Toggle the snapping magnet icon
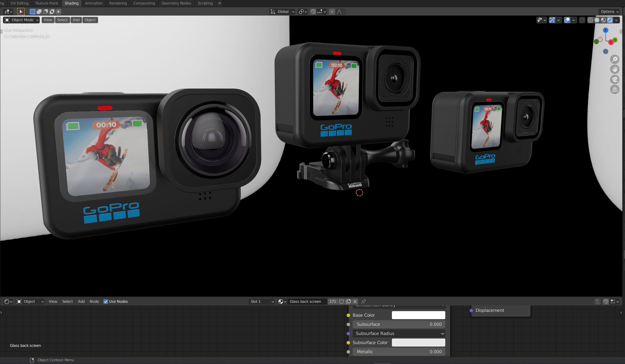The width and height of the screenshot is (625, 364). [313, 12]
